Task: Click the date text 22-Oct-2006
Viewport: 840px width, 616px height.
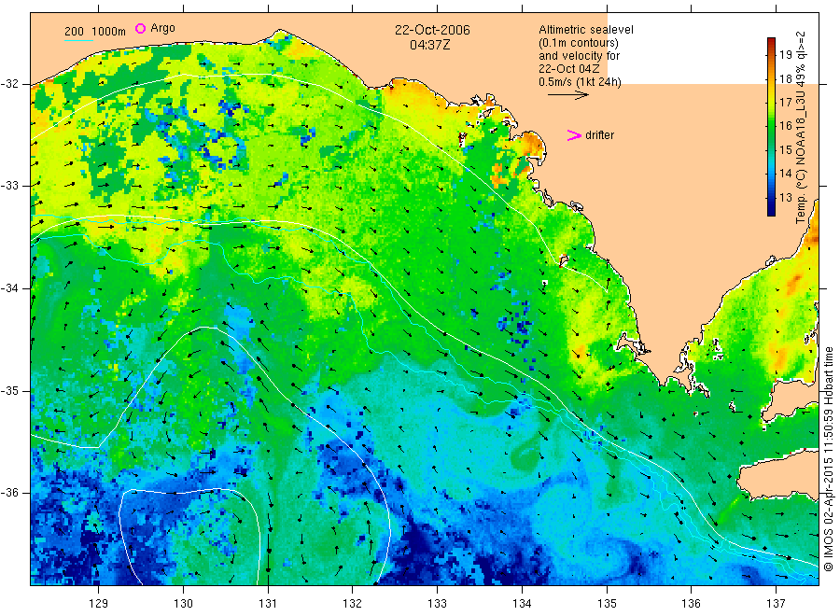Action: (432, 30)
